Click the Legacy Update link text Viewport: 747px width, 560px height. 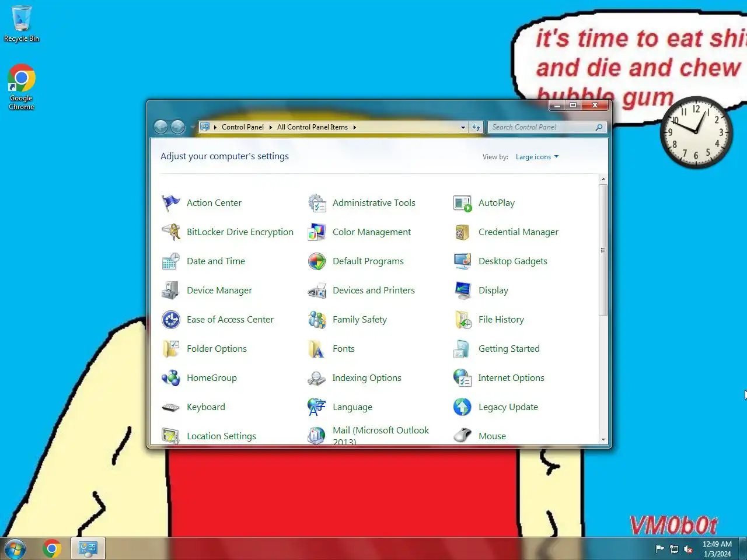508,407
